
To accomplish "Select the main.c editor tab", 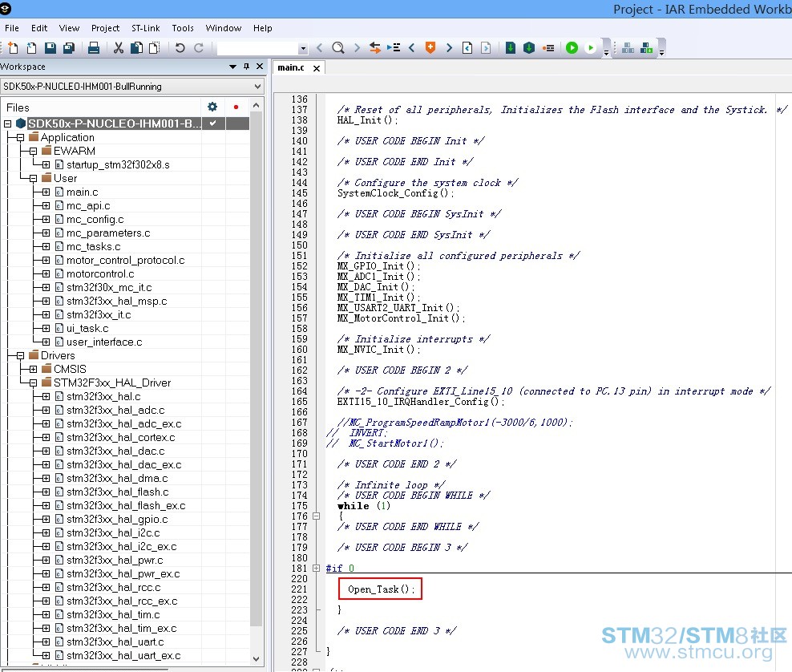I will point(292,67).
